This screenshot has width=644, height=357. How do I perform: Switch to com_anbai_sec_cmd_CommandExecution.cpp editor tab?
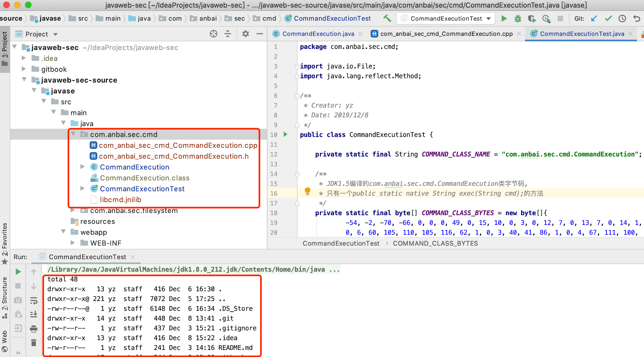click(x=446, y=34)
